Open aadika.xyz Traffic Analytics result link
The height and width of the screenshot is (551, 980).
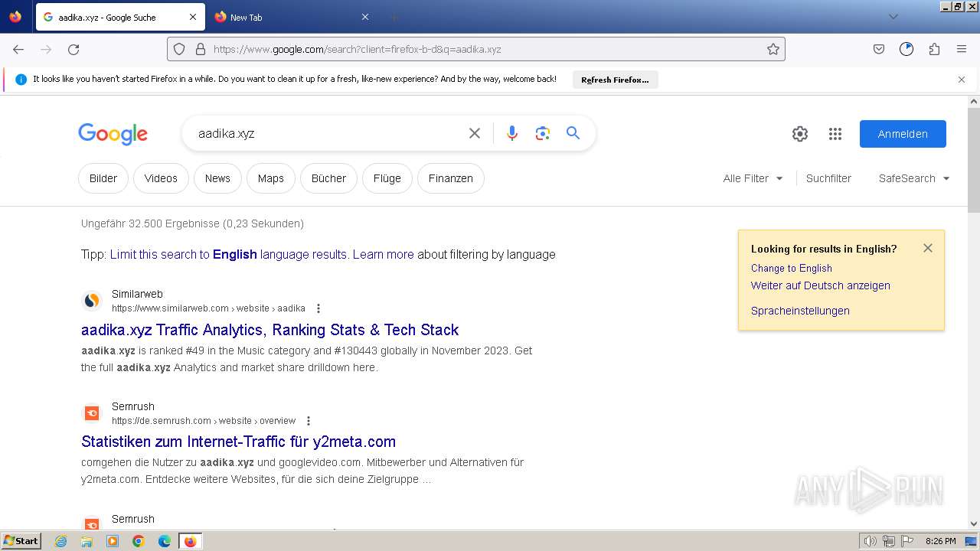269,330
